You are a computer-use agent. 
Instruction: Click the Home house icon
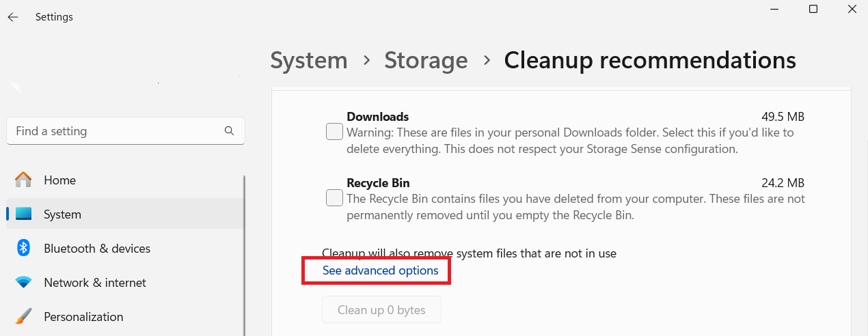coord(23,180)
